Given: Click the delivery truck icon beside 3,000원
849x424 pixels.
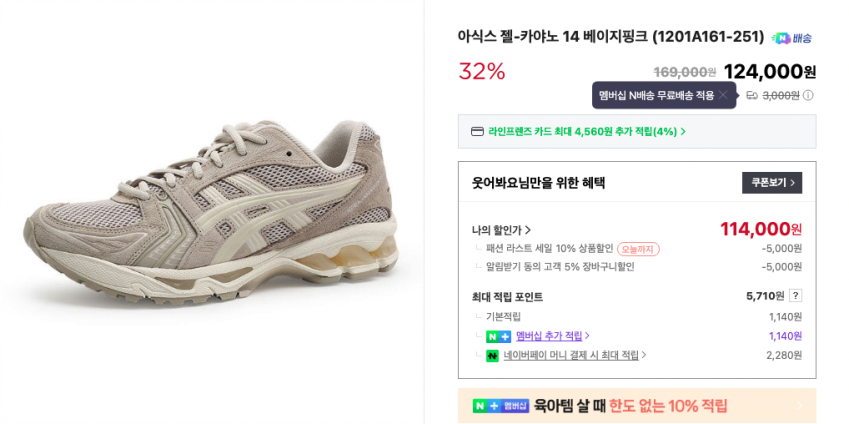Looking at the screenshot, I should pos(752,96).
